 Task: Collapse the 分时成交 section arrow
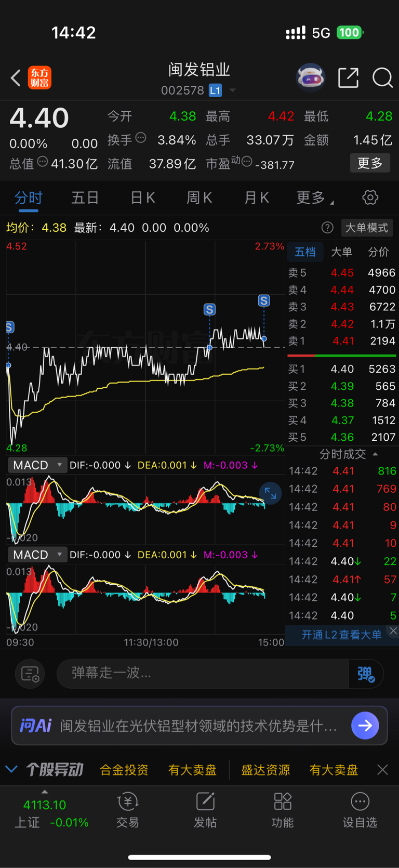pyautogui.click(x=376, y=454)
